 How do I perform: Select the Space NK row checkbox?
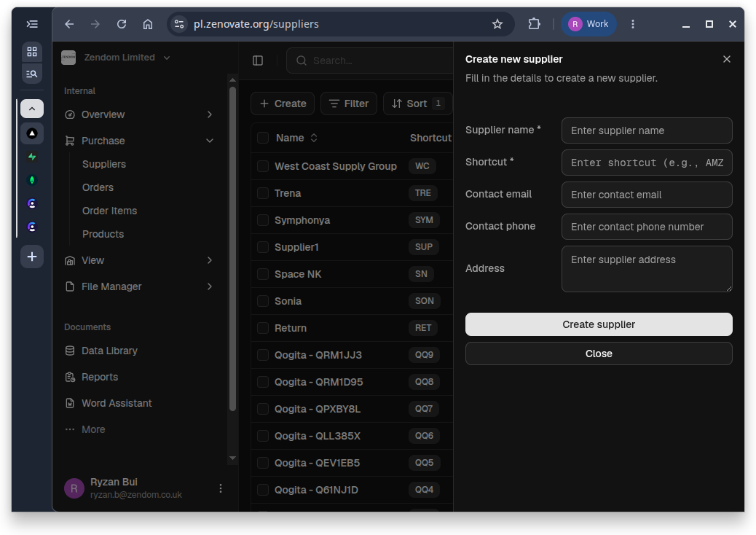[263, 275]
